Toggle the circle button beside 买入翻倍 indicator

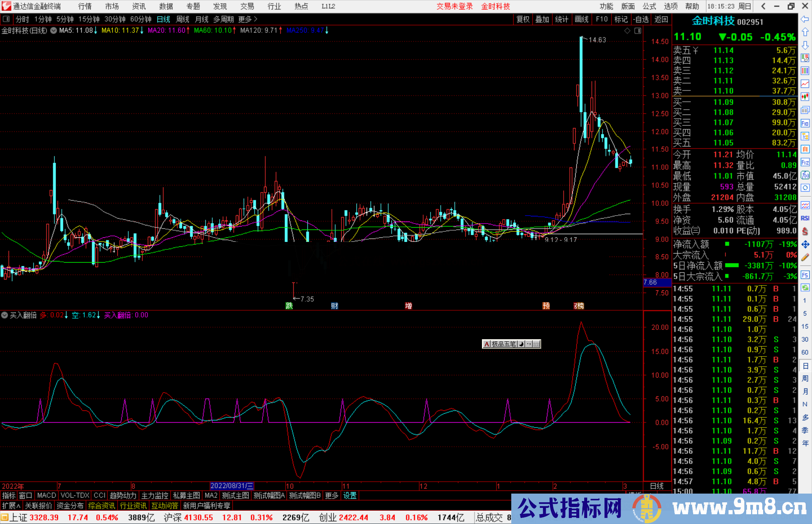pyautogui.click(x=5, y=315)
